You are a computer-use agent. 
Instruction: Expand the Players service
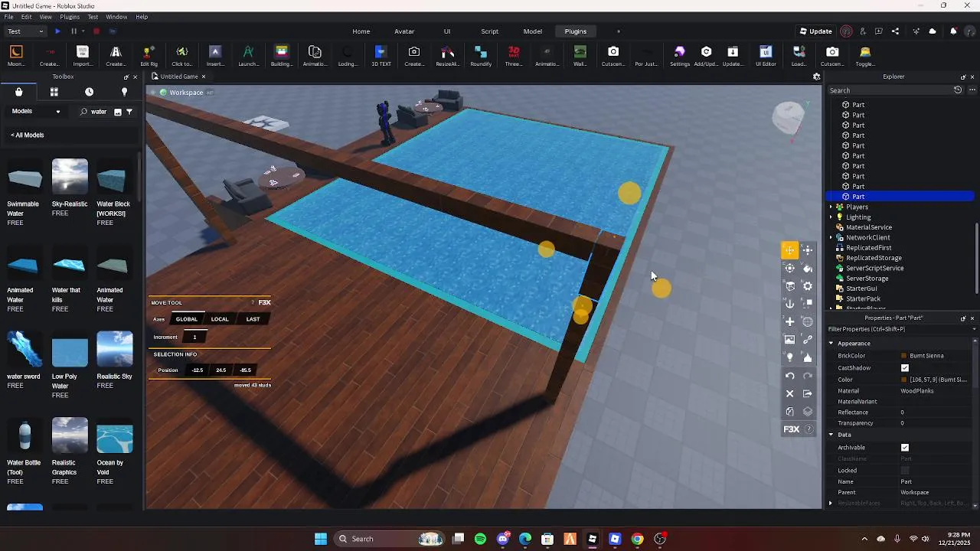[x=831, y=207]
